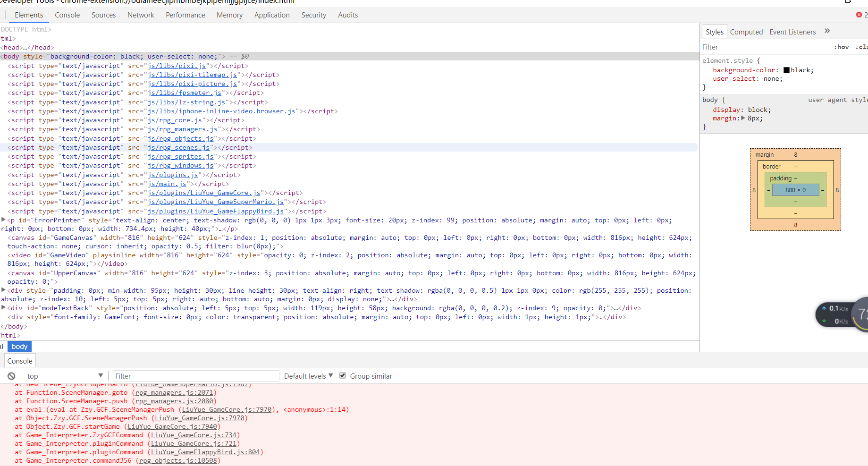Open LiuYue_GameFlappyBird.js:804 error link
The image size is (868, 466).
(205, 452)
